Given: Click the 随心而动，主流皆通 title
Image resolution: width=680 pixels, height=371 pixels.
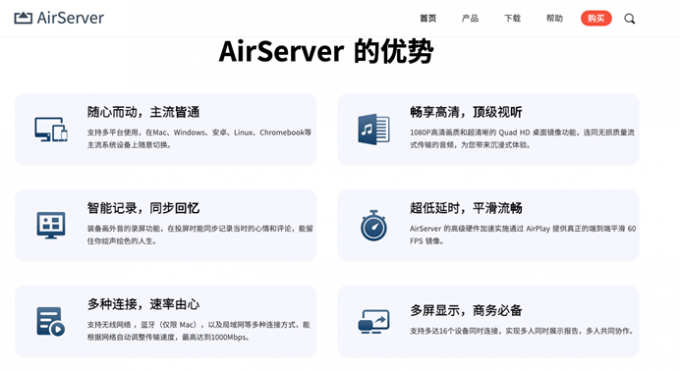Looking at the screenshot, I should pyautogui.click(x=144, y=112).
